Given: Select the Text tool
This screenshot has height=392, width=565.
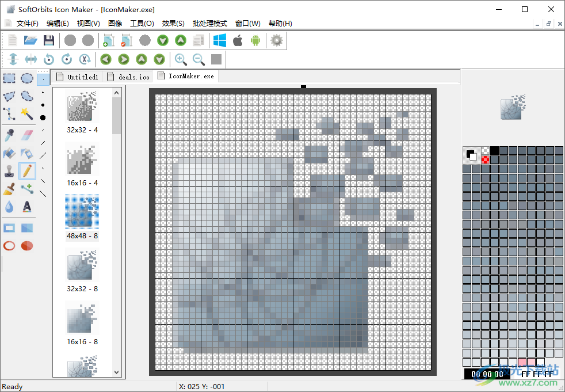Looking at the screenshot, I should (x=27, y=207).
